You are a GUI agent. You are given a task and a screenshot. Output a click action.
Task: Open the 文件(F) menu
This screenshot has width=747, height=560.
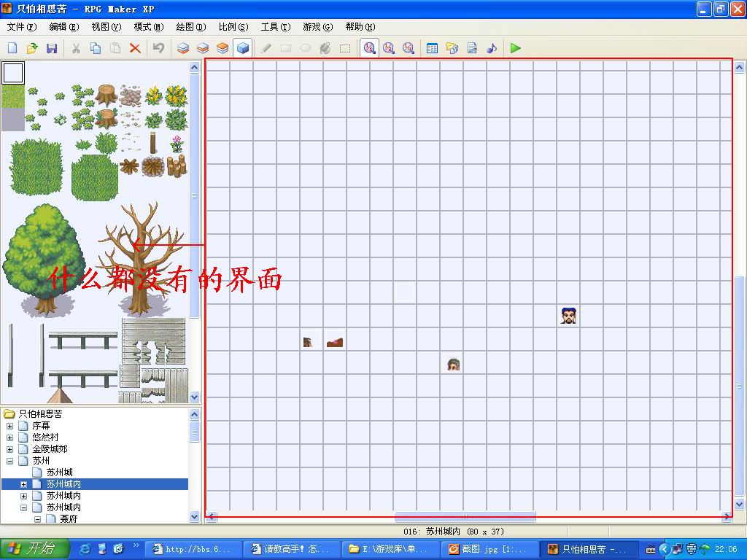(22, 27)
